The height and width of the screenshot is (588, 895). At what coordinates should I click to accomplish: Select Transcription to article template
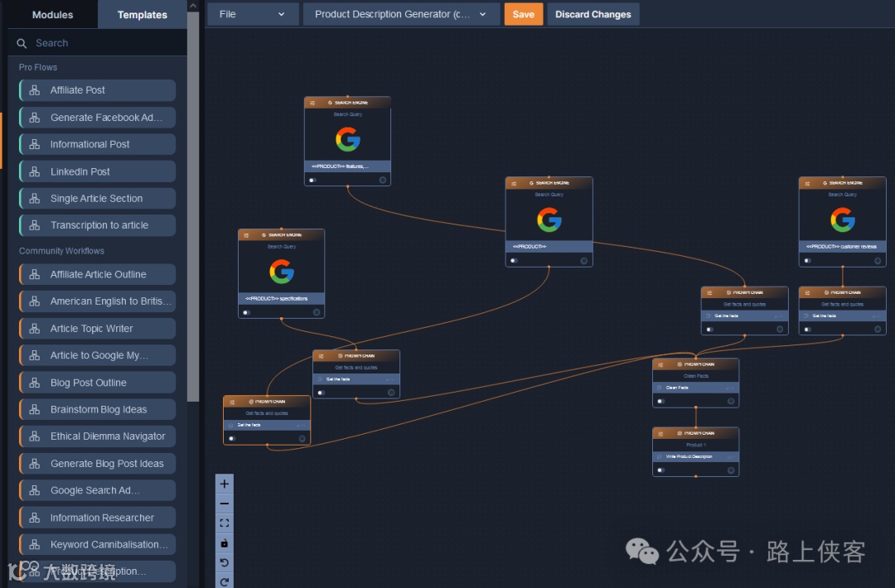[x=97, y=225]
